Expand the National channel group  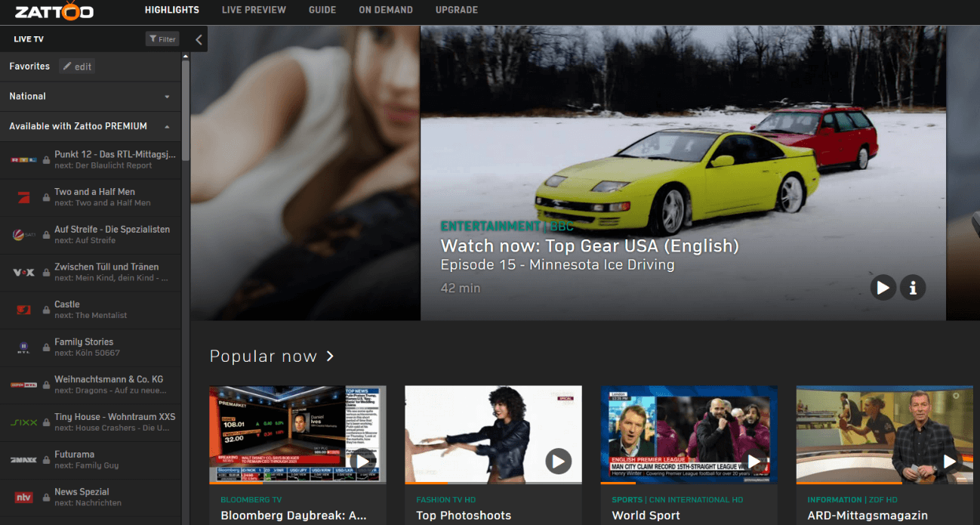point(91,97)
